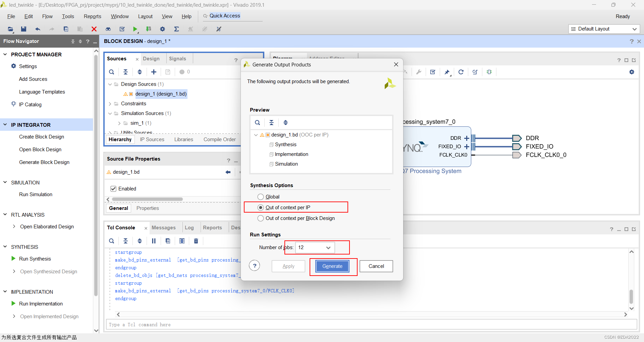
Task: Click Run Implementation in Flow Navigator
Action: tap(41, 304)
